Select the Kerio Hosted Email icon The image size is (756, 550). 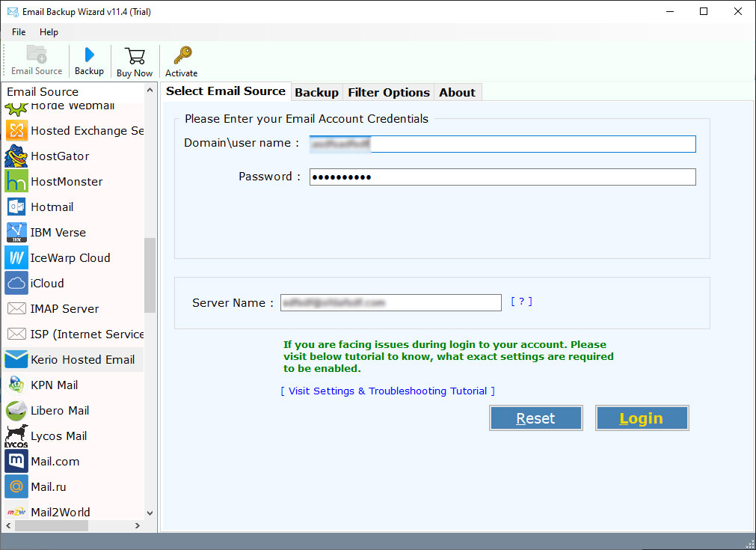(x=16, y=359)
